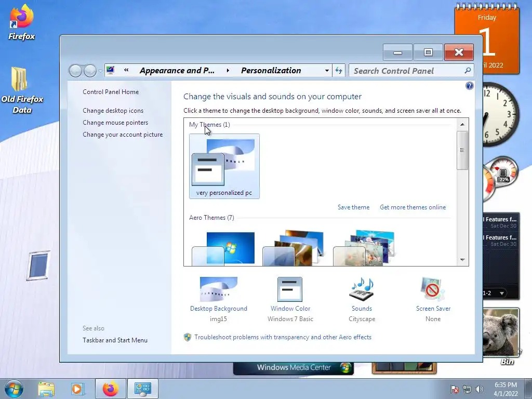Click the clock gadget on desktop
Viewport: 532px width, 399px height.
click(x=500, y=114)
